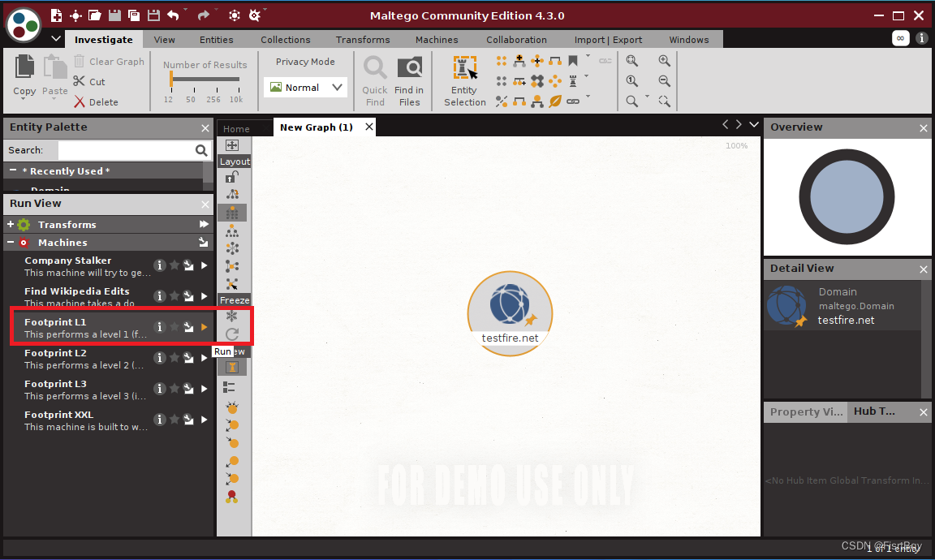Expand the Transforms section in Run View
Viewport: 935px width, 560px height.
pos(10,224)
